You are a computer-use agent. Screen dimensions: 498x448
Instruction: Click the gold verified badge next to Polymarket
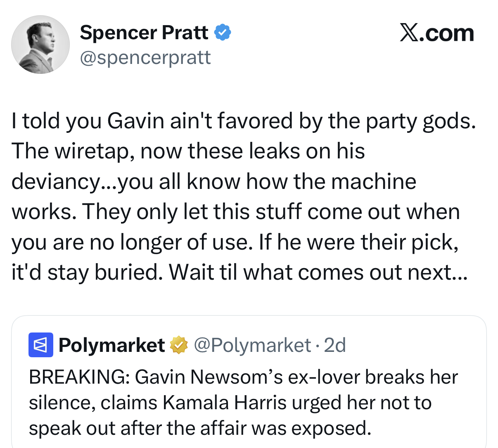[x=179, y=345]
